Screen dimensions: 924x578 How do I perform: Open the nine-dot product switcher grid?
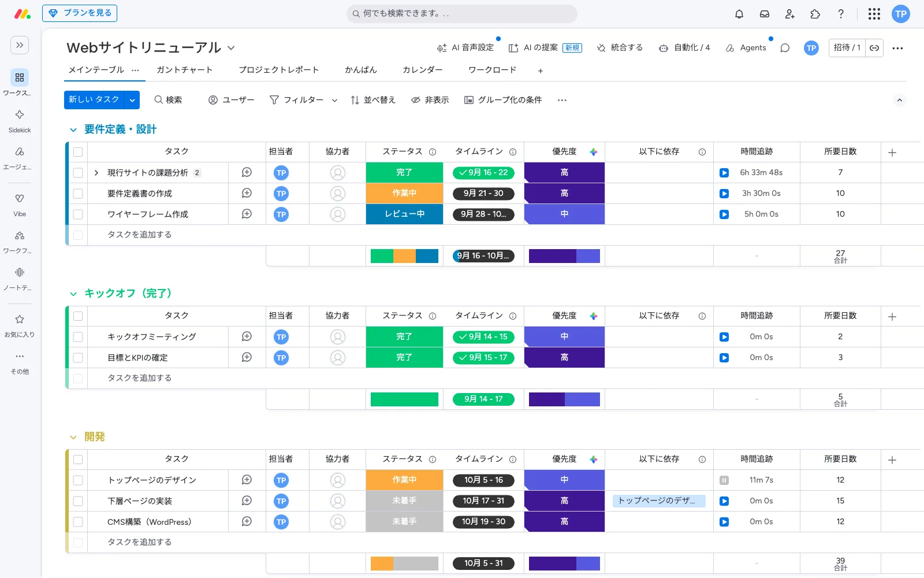coord(874,14)
